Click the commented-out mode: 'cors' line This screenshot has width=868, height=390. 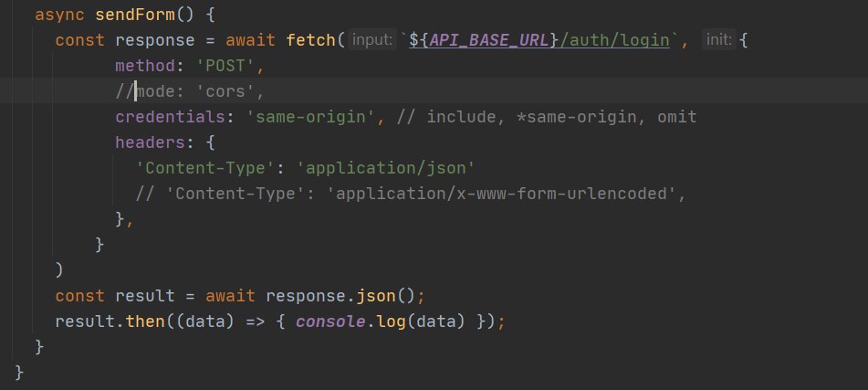190,91
